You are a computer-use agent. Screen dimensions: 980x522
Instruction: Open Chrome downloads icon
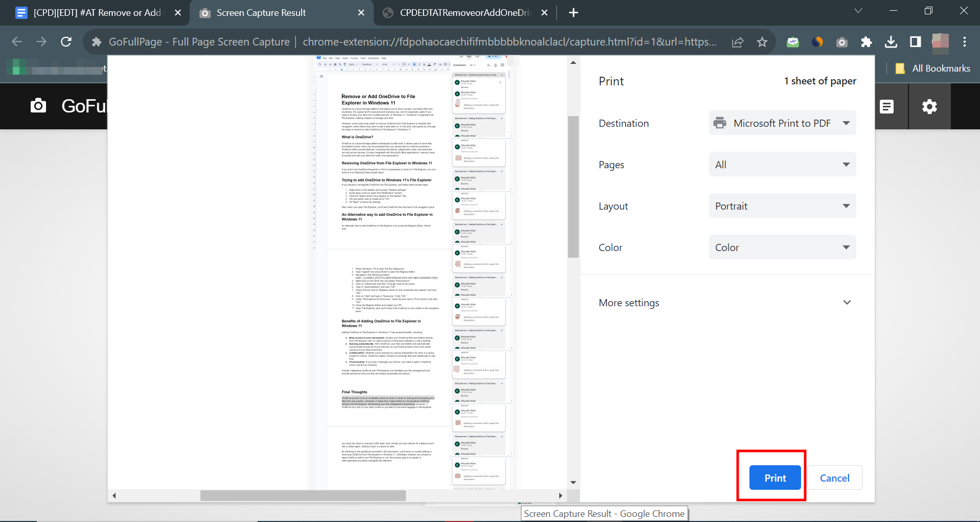(x=891, y=42)
